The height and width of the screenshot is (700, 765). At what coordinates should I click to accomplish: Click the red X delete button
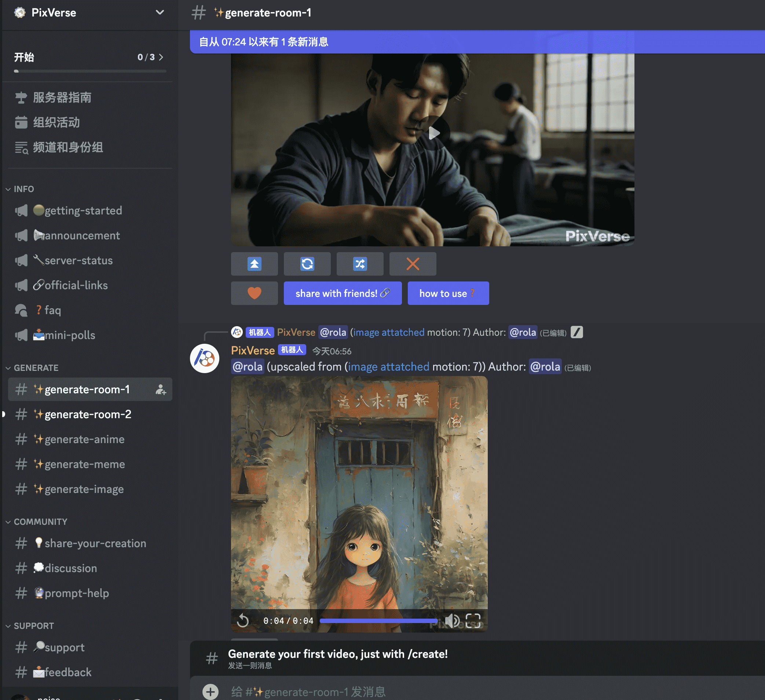tap(413, 264)
